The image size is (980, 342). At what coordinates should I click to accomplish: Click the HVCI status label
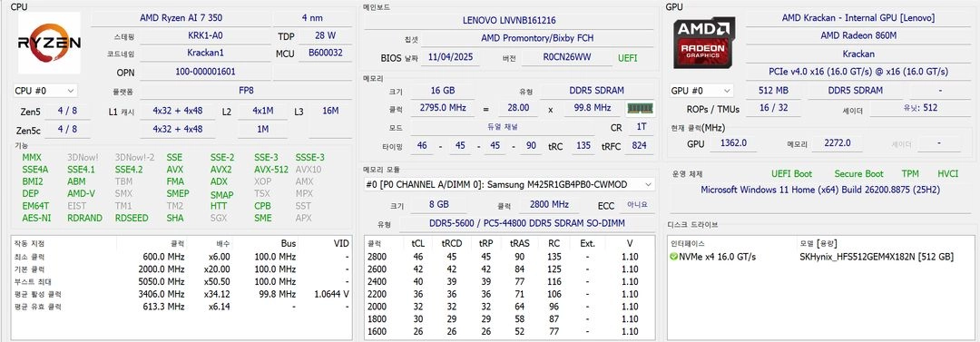click(x=948, y=174)
